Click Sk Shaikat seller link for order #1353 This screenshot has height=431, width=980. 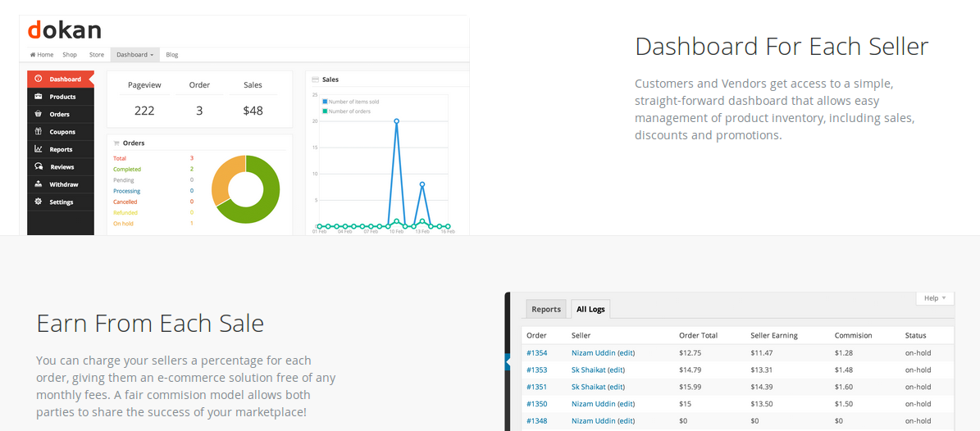[x=588, y=370]
